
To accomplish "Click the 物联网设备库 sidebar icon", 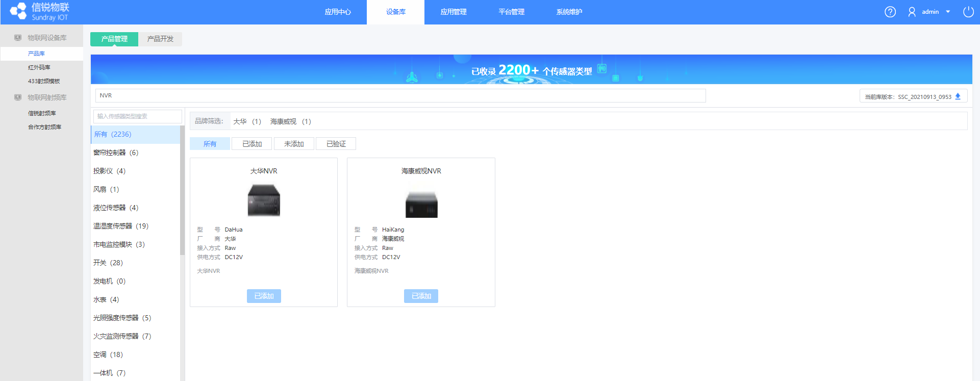I will pos(18,38).
